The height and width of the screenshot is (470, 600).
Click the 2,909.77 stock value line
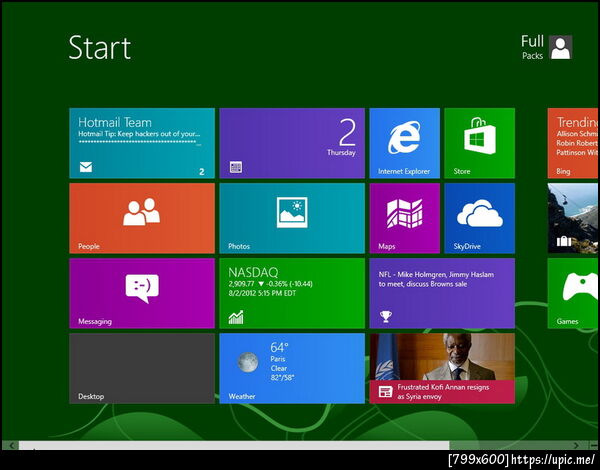pos(271,284)
